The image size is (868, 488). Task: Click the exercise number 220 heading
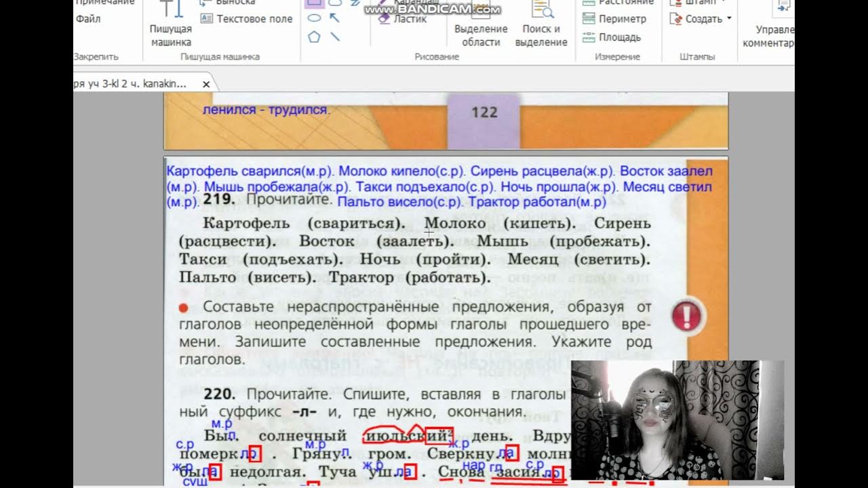[x=219, y=394]
